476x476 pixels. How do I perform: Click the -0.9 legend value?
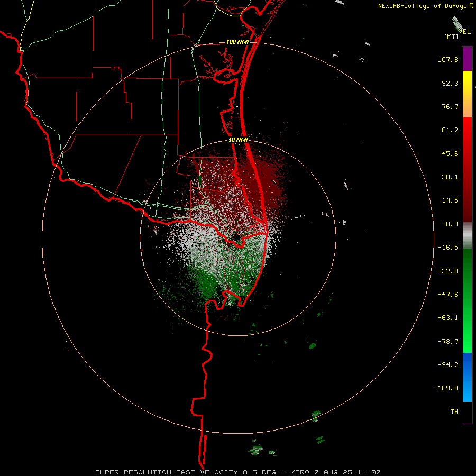[450, 224]
